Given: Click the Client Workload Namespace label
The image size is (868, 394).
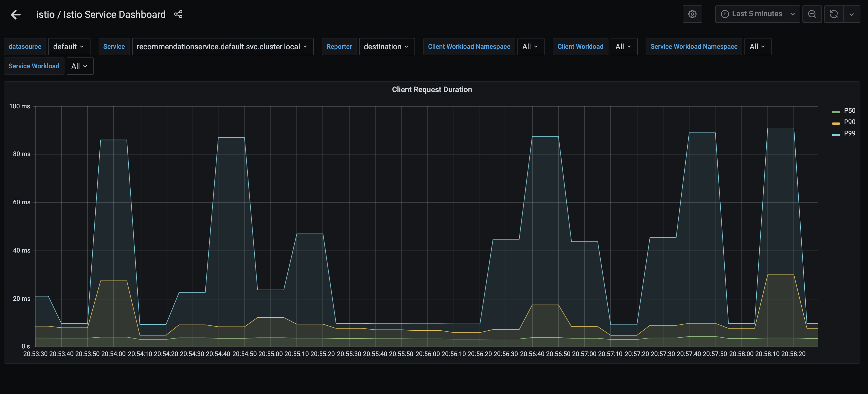Looking at the screenshot, I should [x=469, y=47].
